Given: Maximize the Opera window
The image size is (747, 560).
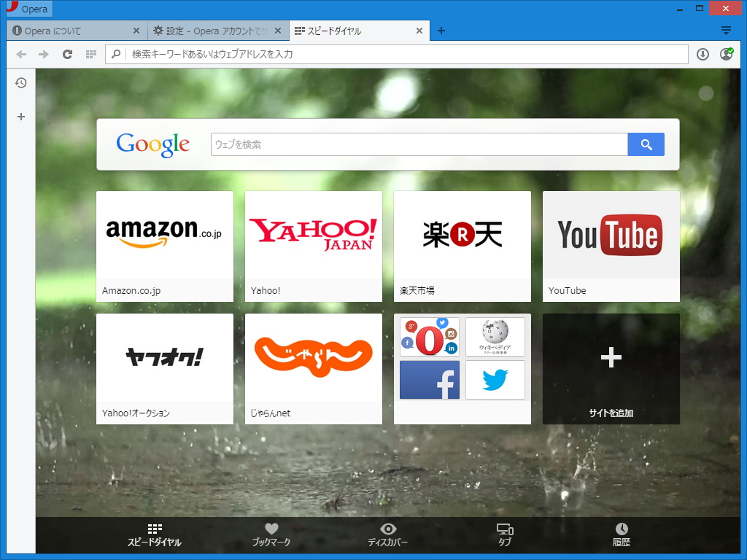Looking at the screenshot, I should pos(700,9).
